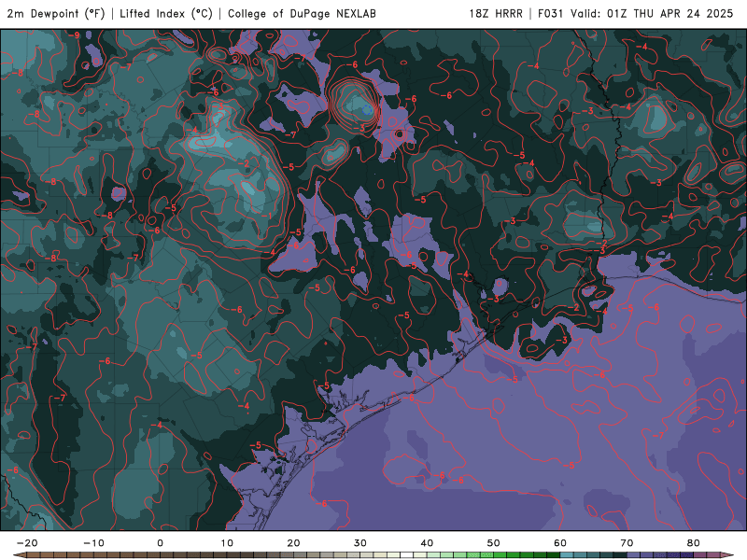Click the -1 lifted index contour label
747x560 pixels.
268,216
